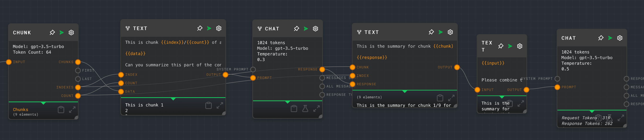This screenshot has width=644, height=140.
Task: Copy Chunk node output with clipboard icon
Action: point(61,110)
